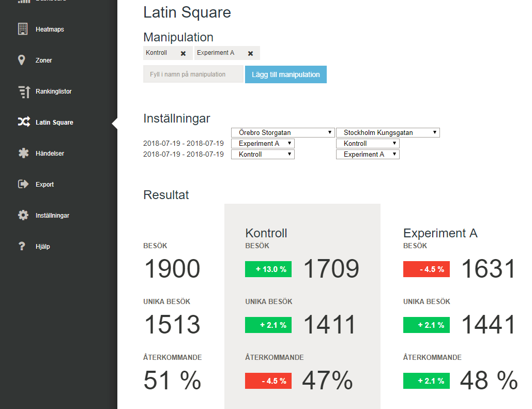Click the manipulation name input field

tap(193, 74)
